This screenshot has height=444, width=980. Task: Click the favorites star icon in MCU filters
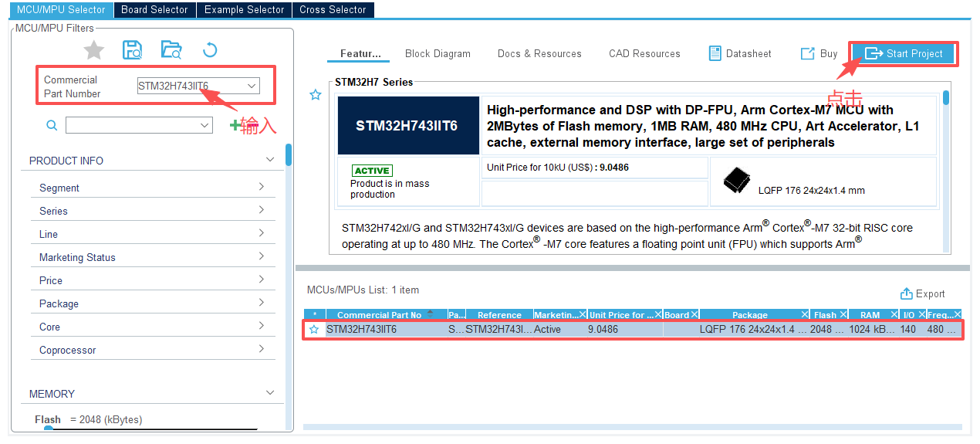tap(94, 50)
